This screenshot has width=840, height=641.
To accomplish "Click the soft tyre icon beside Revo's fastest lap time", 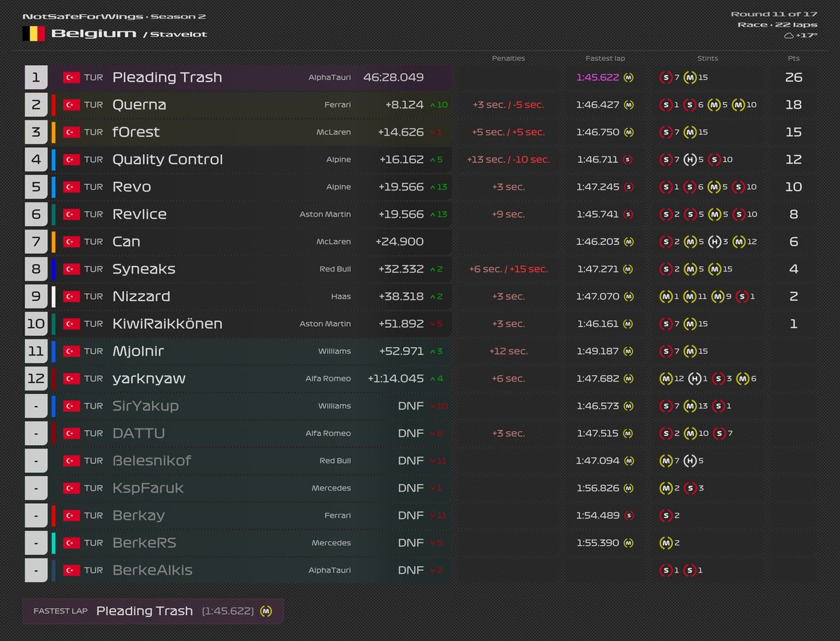I will pyautogui.click(x=629, y=187).
